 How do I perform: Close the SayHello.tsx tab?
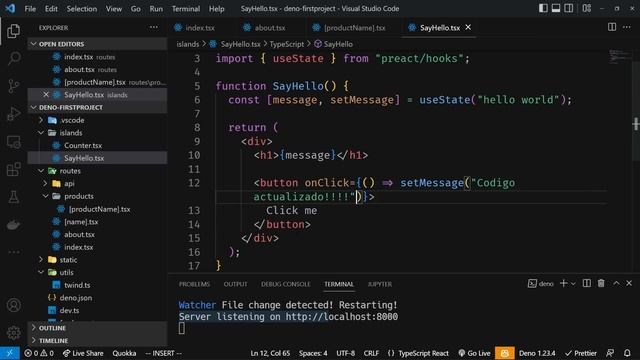click(x=468, y=27)
